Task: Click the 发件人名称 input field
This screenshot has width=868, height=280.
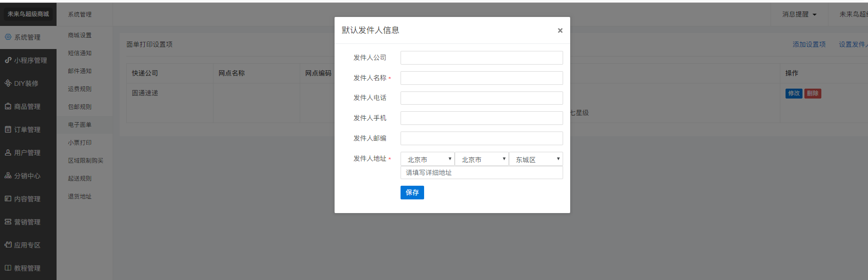Action: point(482,78)
